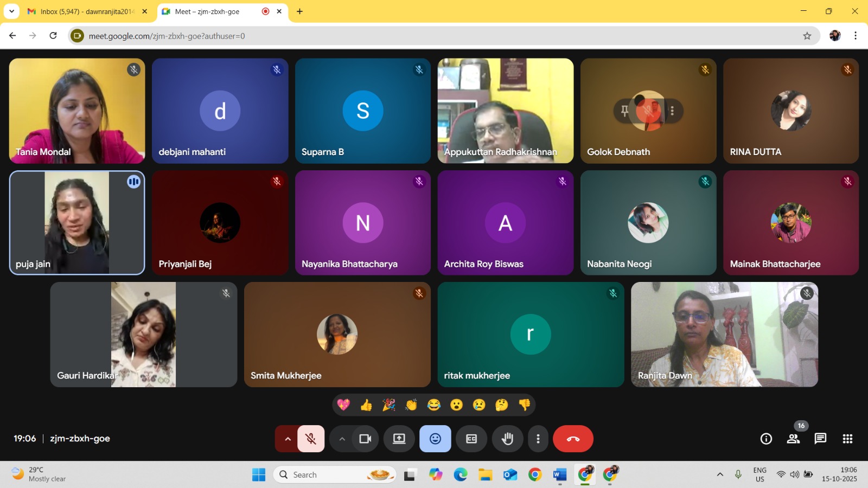Send the thumbs up reaction
868x488 pixels.
(366, 405)
